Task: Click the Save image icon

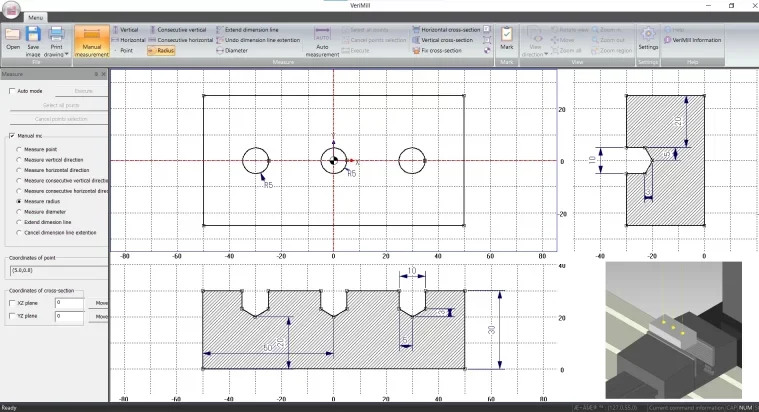Action: tap(34, 38)
